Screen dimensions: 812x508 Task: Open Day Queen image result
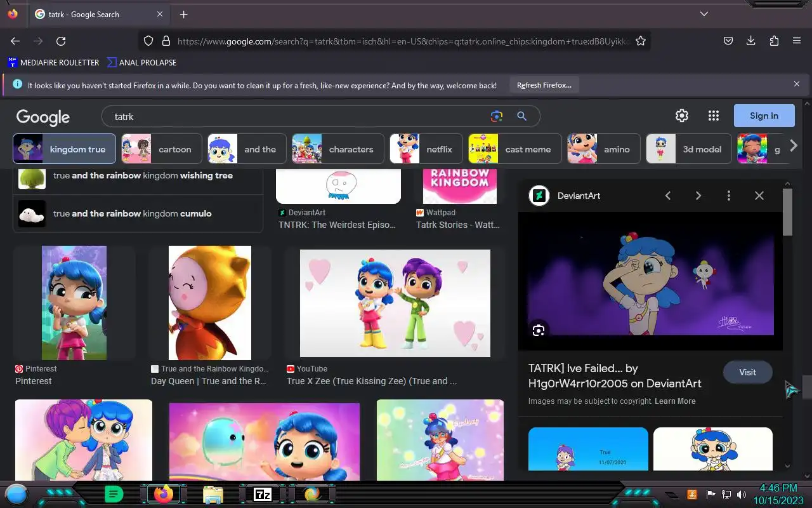point(210,303)
